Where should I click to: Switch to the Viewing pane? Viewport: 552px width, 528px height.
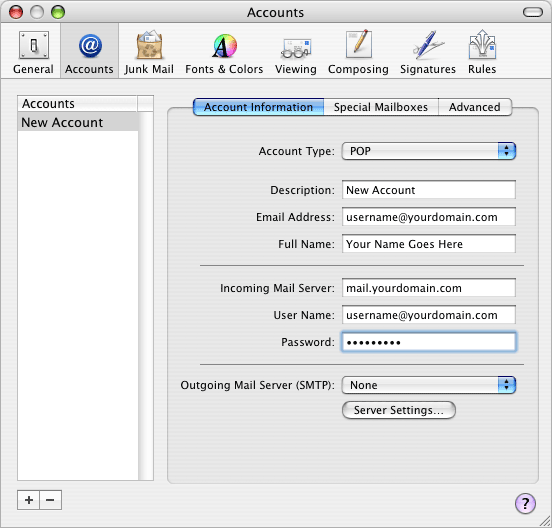[x=296, y=52]
